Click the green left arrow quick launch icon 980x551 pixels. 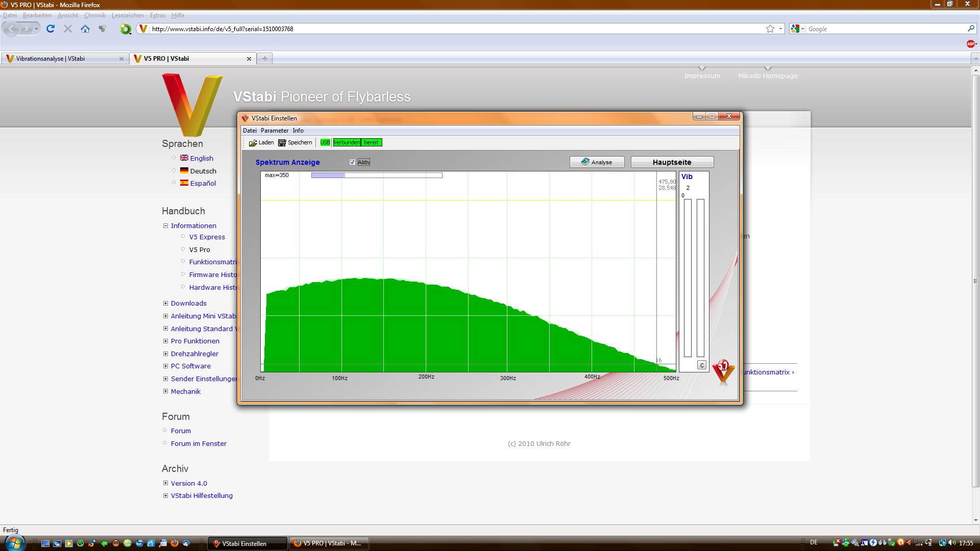(x=104, y=543)
